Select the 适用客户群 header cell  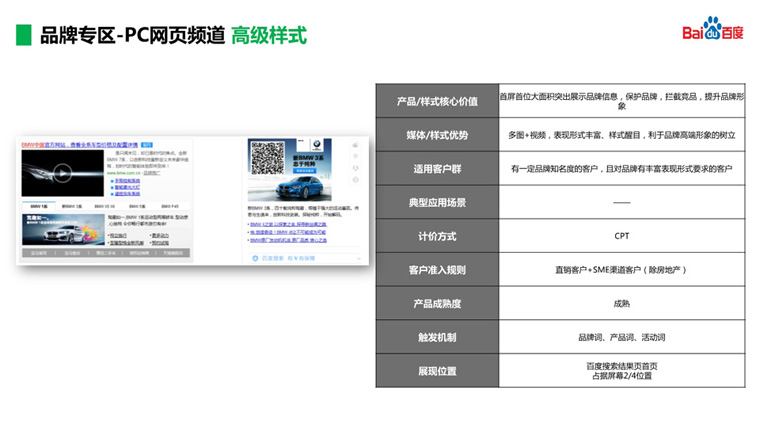437,169
